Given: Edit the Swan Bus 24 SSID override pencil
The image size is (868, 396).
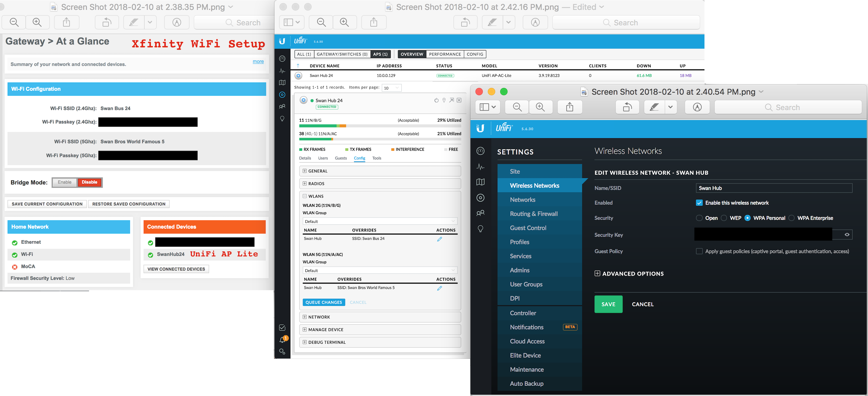Looking at the screenshot, I should tap(439, 239).
